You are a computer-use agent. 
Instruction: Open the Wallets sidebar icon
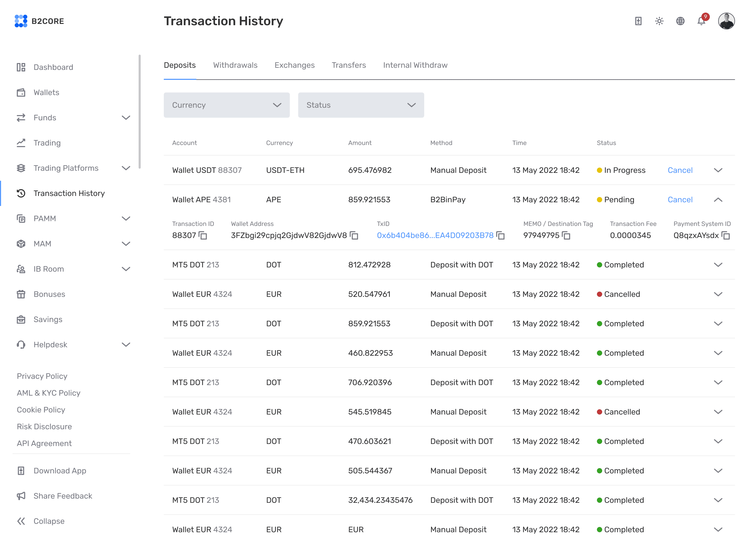[21, 92]
